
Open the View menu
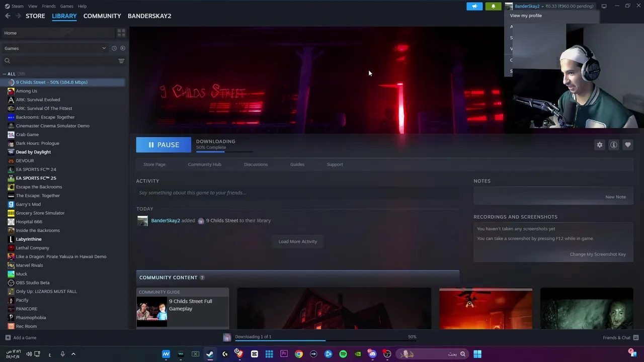click(x=33, y=6)
